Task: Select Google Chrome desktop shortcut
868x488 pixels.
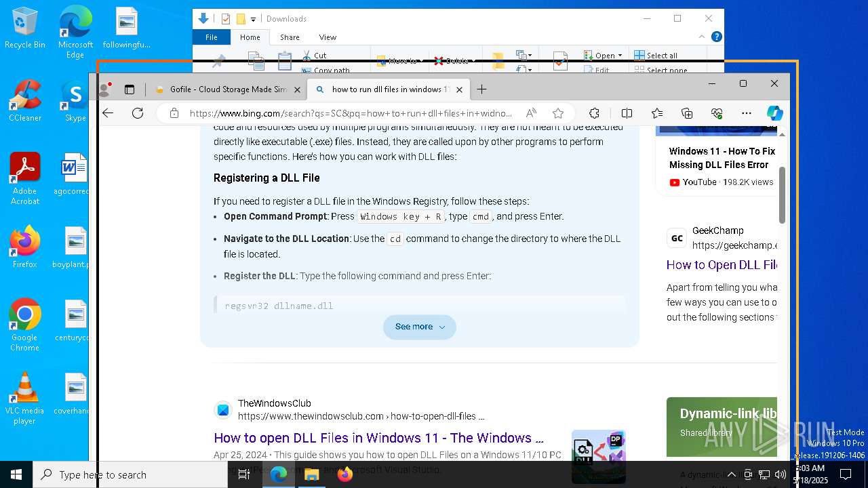Action: coord(24,325)
